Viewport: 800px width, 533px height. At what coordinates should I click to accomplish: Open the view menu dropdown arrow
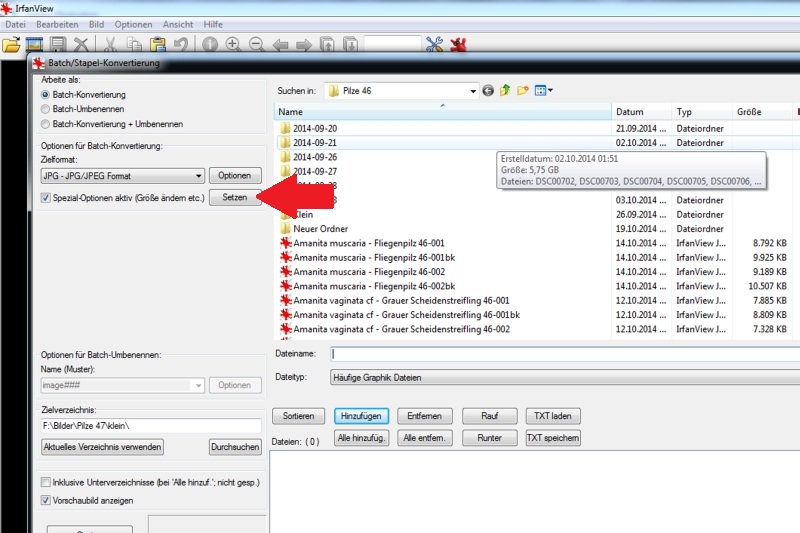[x=550, y=91]
